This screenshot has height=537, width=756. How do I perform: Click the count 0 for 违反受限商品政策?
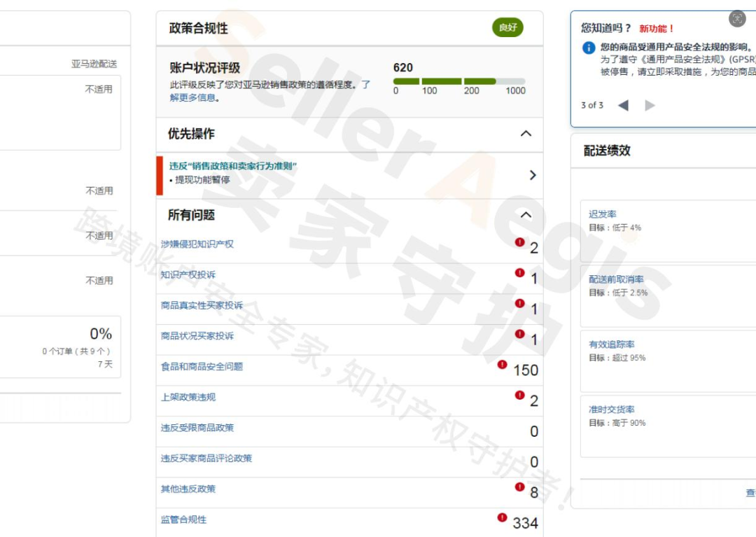533,431
